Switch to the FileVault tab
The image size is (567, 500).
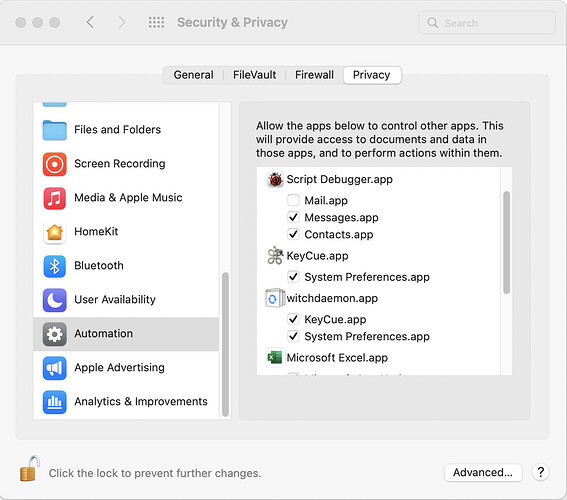(x=255, y=75)
